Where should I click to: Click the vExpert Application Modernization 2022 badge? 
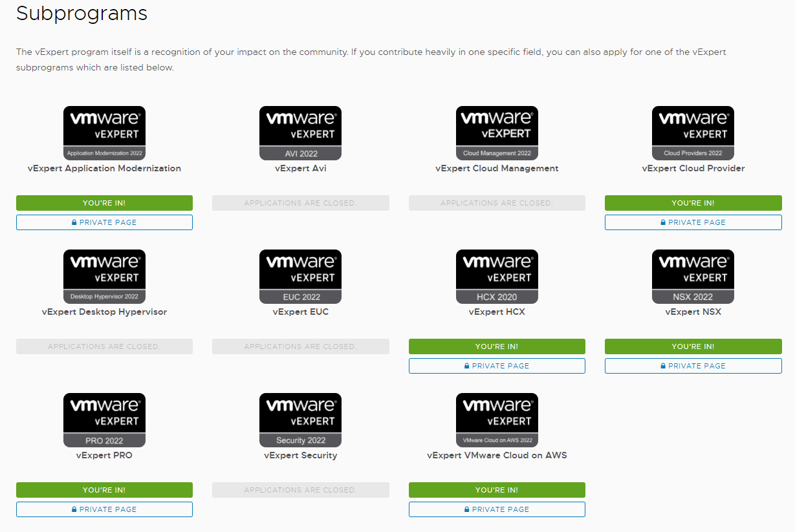pyautogui.click(x=104, y=133)
